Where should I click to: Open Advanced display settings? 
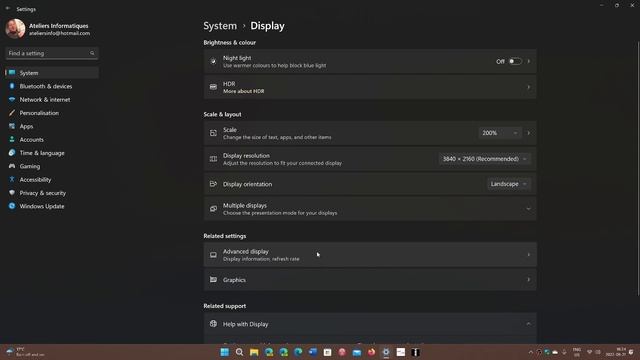click(370, 255)
